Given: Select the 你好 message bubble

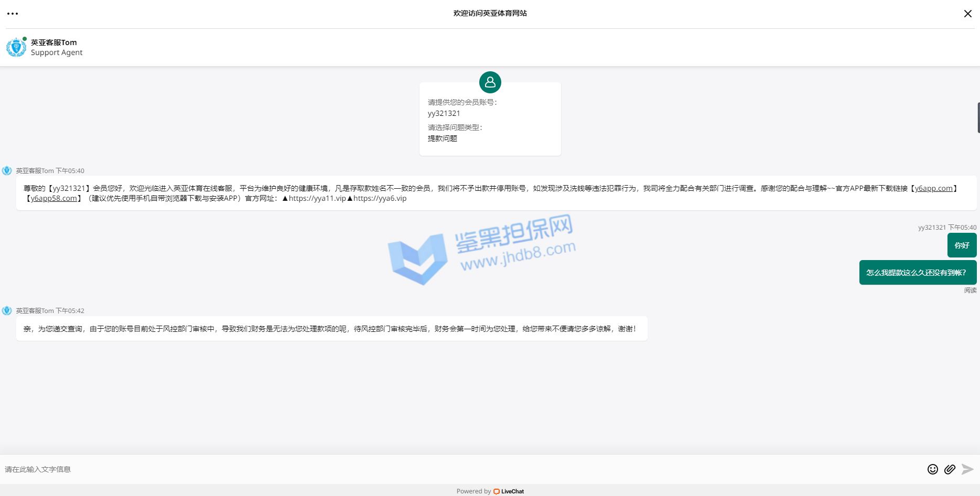Looking at the screenshot, I should 962,245.
